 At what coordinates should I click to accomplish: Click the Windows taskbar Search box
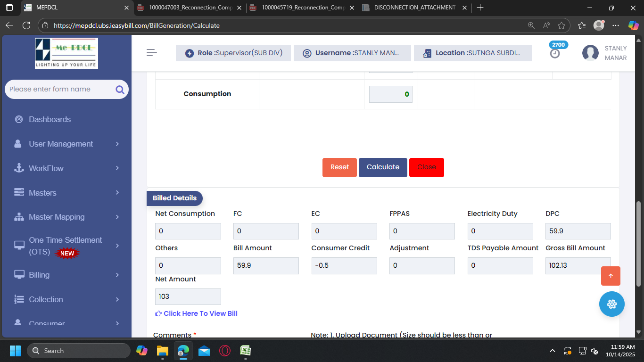pos(78,351)
